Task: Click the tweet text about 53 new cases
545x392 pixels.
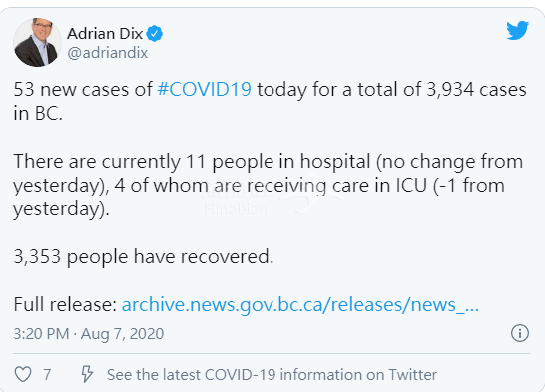Action: coord(271,101)
